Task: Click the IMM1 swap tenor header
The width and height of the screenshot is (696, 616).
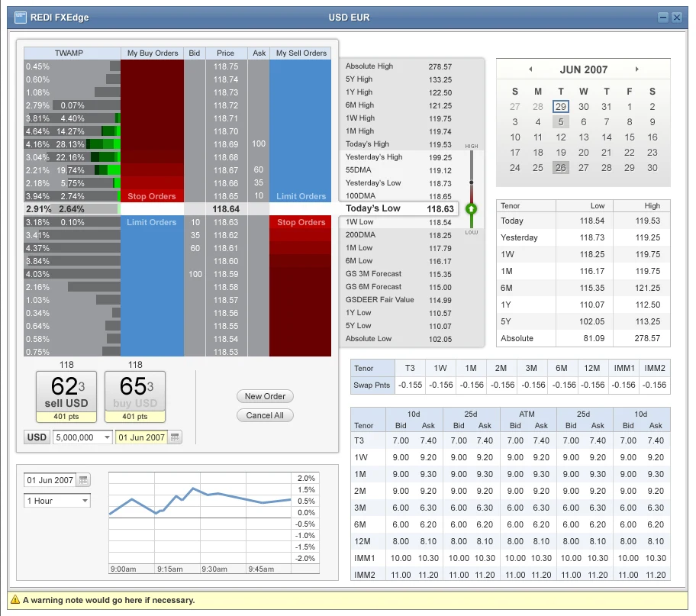Action: tap(624, 368)
